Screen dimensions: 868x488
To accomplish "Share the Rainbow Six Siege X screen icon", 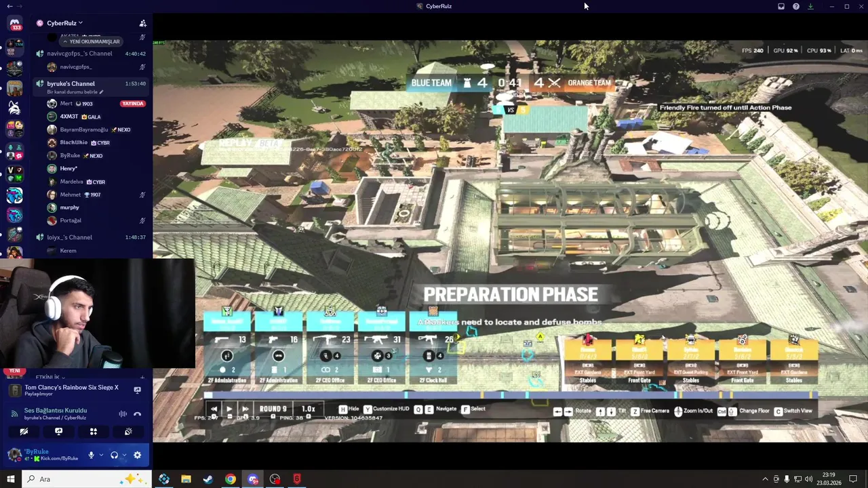I will coord(137,390).
